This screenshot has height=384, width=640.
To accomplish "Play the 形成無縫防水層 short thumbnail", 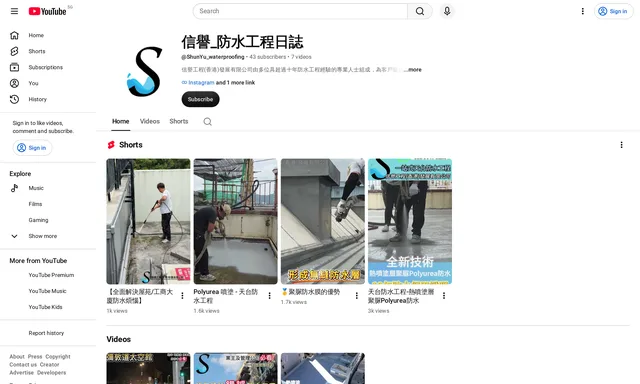I will [322, 221].
